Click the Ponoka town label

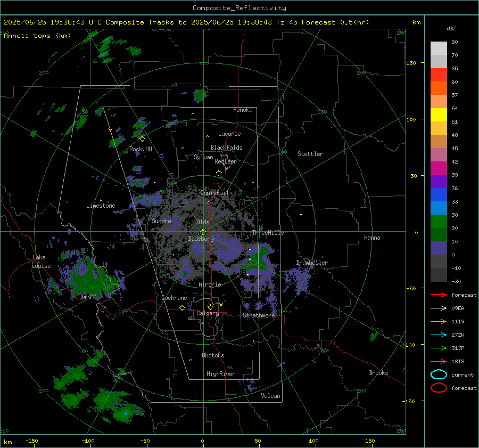pos(243,110)
